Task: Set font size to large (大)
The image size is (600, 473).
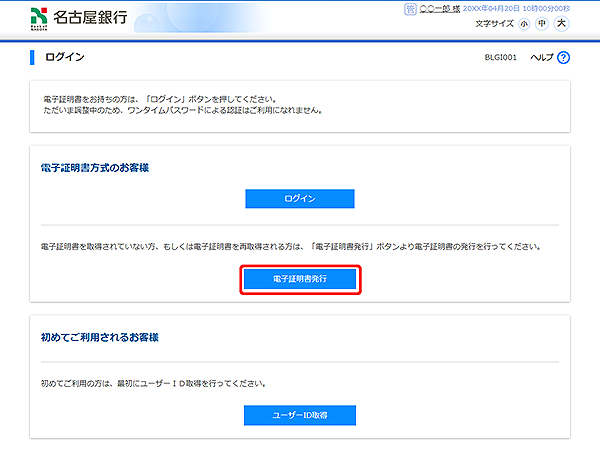Action: 561,24
